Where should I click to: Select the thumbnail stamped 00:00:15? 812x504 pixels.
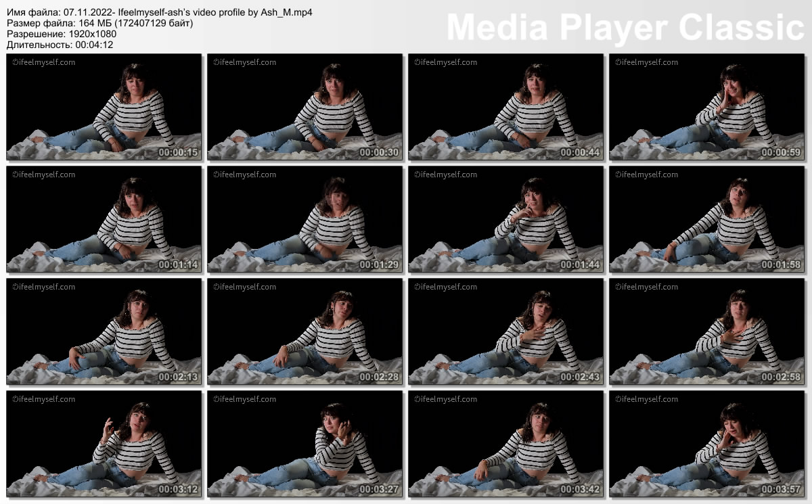point(104,107)
